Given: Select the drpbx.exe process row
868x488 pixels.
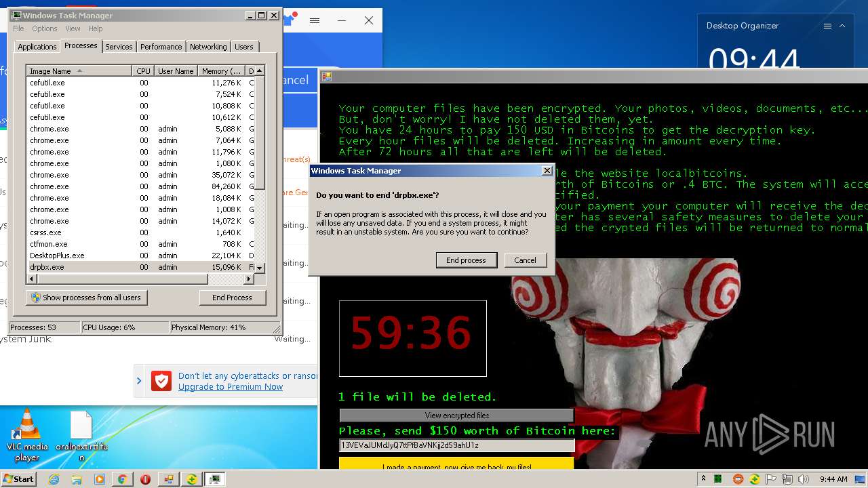Looking at the screenshot, I should 140,267.
